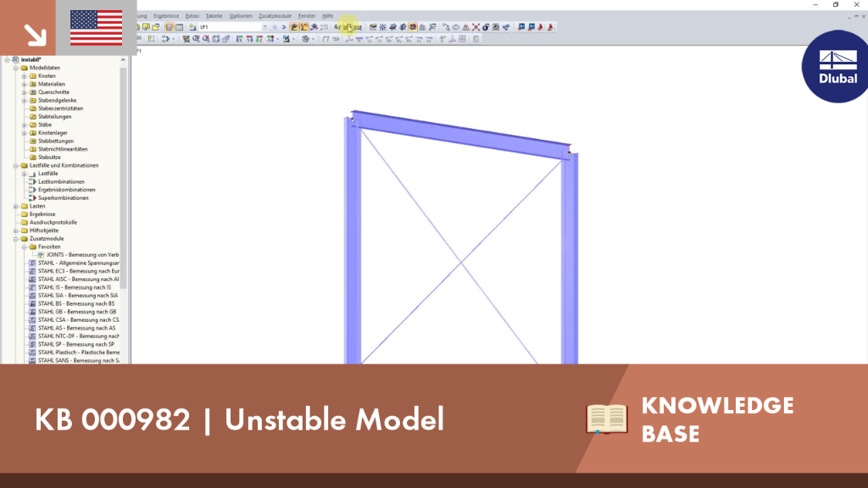Select JOINTS module under Favoriten
Viewport: 868px width, 488px height.
(x=82, y=255)
